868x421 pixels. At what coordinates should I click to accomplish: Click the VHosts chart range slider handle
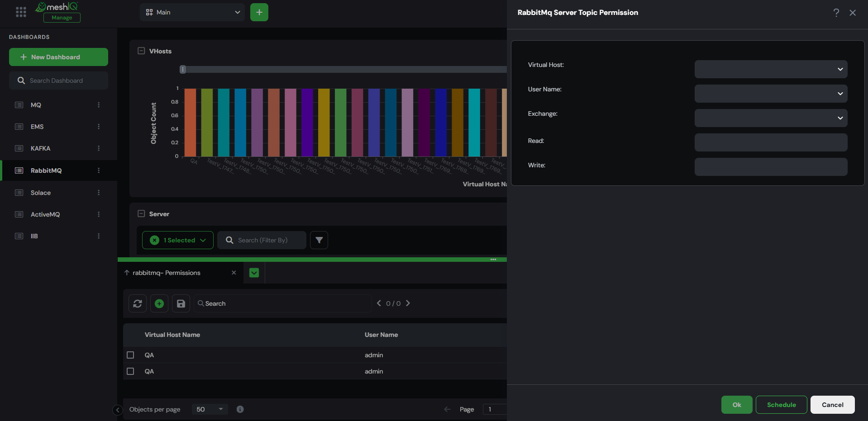click(x=183, y=69)
